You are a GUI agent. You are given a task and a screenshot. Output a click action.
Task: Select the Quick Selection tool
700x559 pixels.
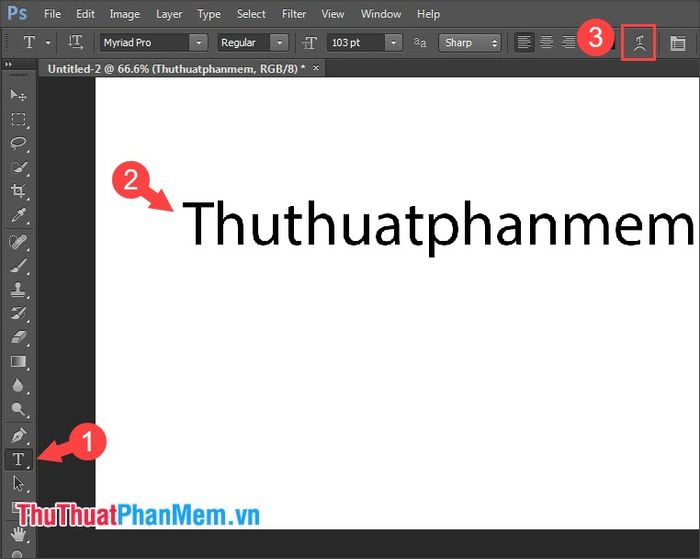18,167
